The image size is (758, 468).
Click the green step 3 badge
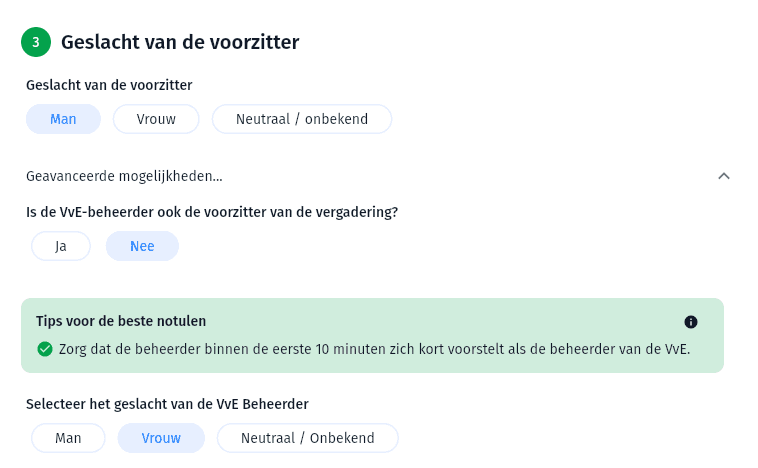click(36, 42)
